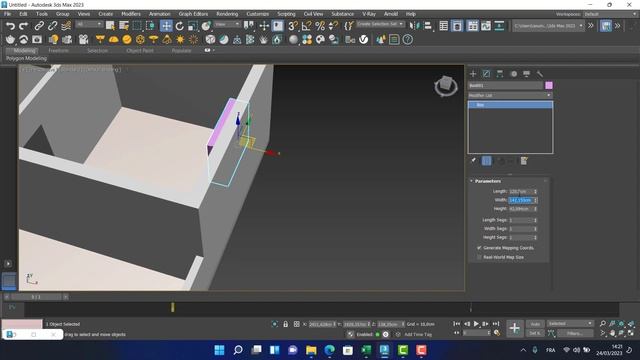
Task: Click the Play Animation button
Action: 476,324
